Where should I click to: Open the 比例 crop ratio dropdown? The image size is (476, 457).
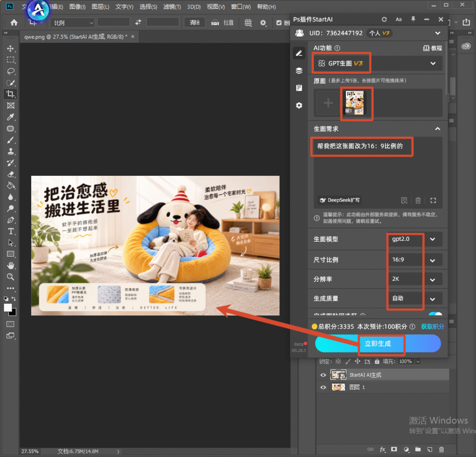73,23
